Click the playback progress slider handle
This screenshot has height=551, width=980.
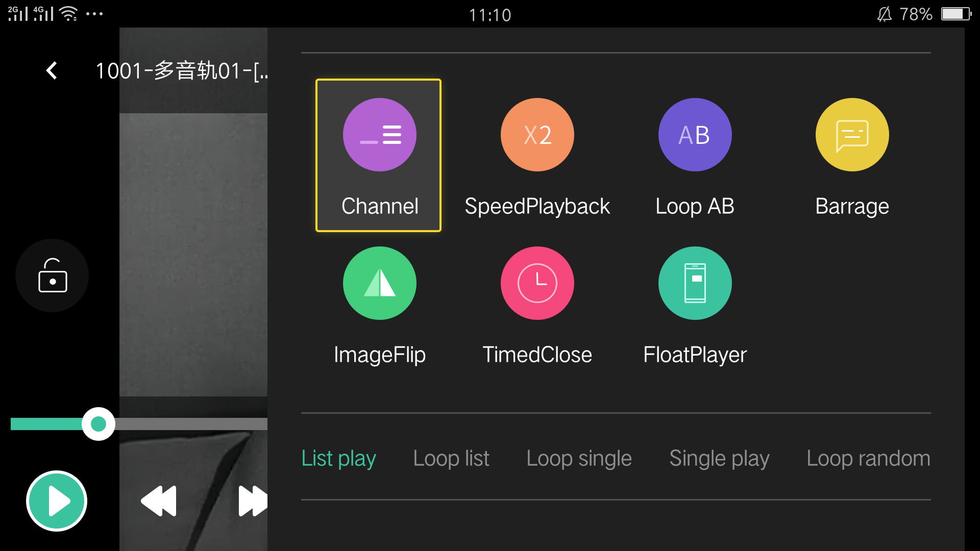98,423
